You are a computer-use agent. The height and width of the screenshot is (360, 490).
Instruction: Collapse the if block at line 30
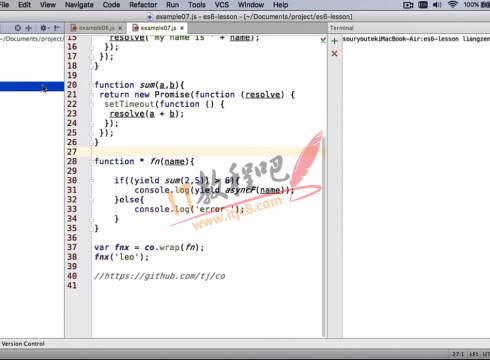tap(91, 181)
